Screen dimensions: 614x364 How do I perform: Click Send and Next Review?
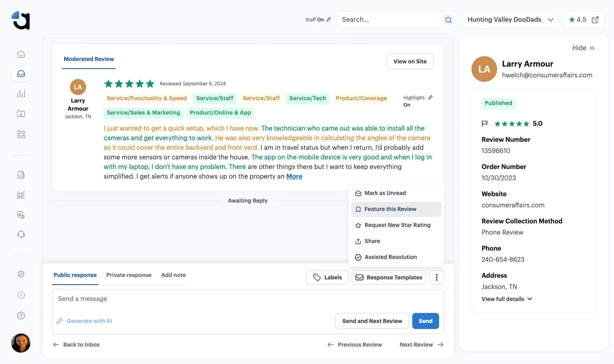pyautogui.click(x=372, y=321)
